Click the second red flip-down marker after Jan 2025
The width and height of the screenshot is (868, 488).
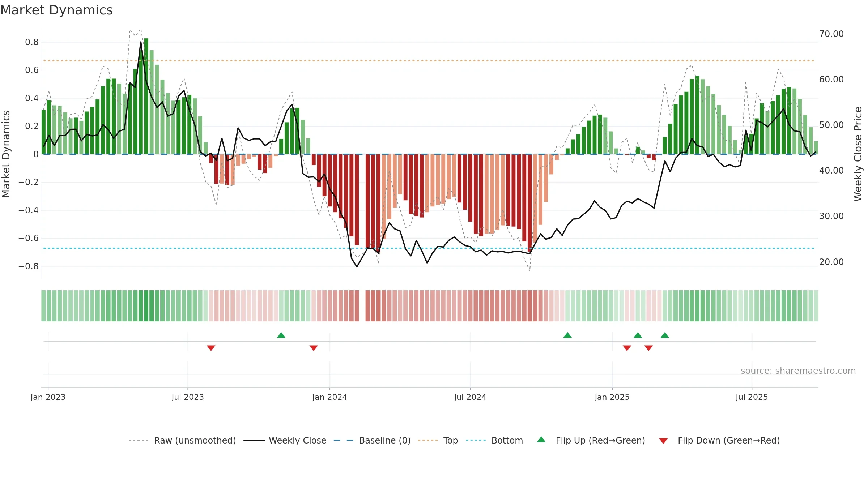(x=648, y=348)
